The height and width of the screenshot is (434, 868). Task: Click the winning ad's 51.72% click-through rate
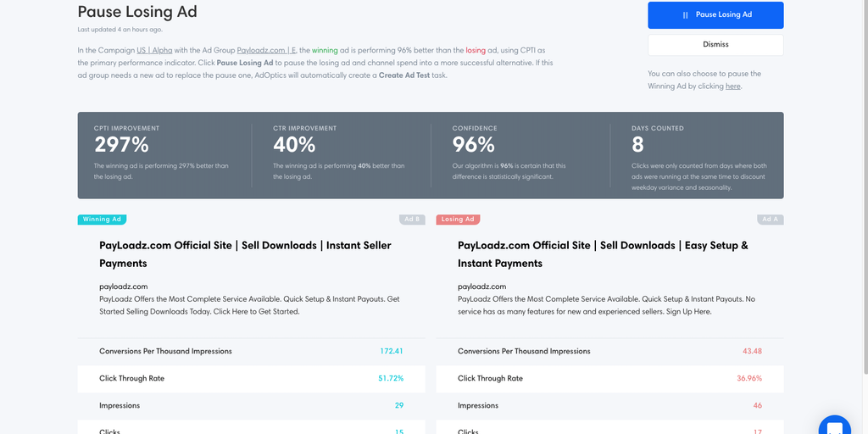coord(390,378)
